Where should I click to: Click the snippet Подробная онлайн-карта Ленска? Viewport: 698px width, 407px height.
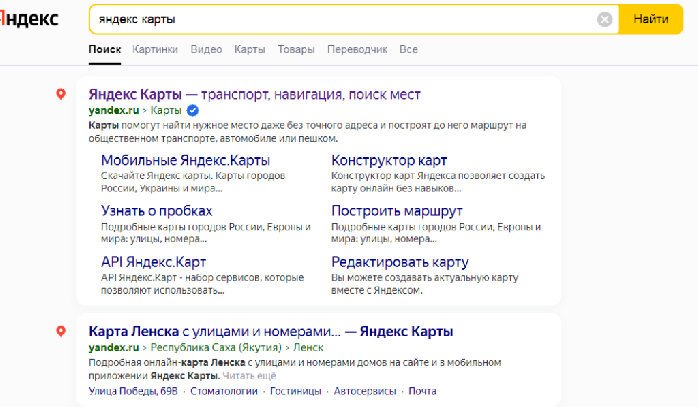coord(295,369)
